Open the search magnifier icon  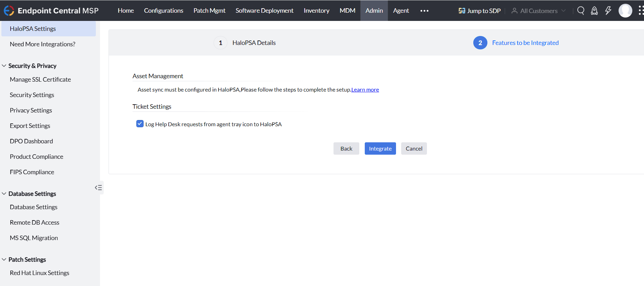pyautogui.click(x=581, y=11)
